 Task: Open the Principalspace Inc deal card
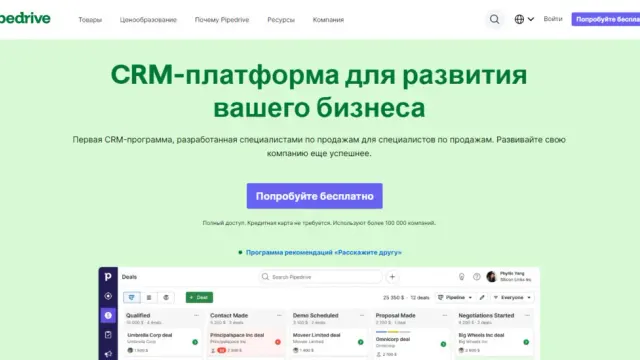[245, 342]
